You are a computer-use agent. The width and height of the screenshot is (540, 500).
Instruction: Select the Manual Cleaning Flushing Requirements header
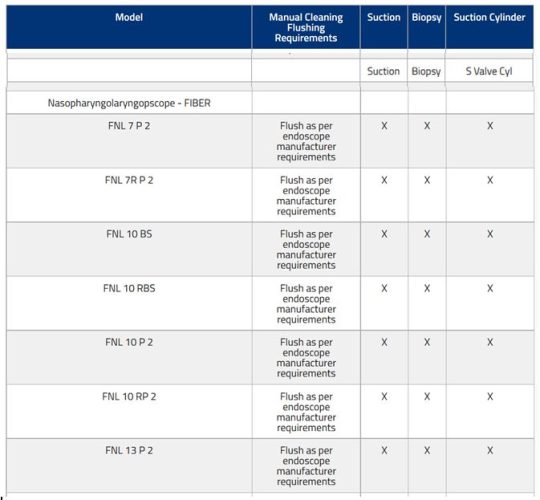point(306,27)
